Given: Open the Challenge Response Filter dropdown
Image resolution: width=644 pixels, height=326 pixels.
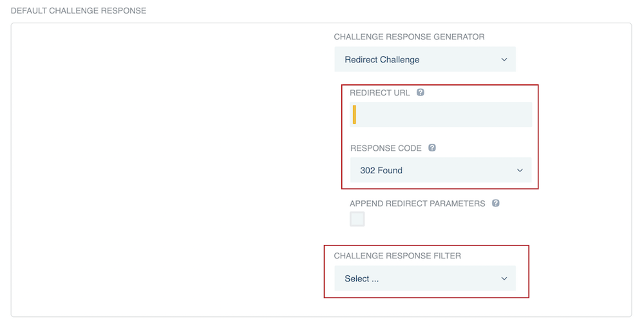Looking at the screenshot, I should 425,279.
